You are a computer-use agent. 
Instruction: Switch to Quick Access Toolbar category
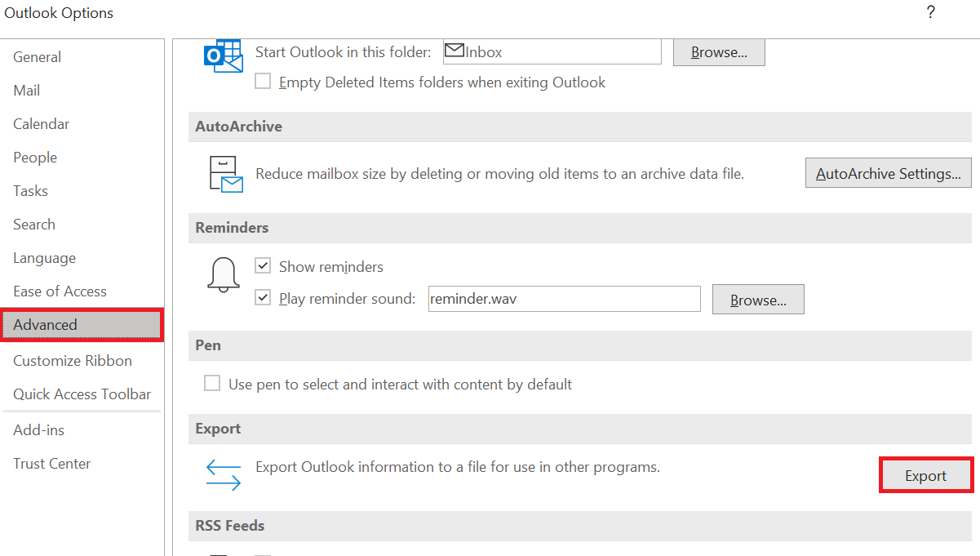pos(82,394)
